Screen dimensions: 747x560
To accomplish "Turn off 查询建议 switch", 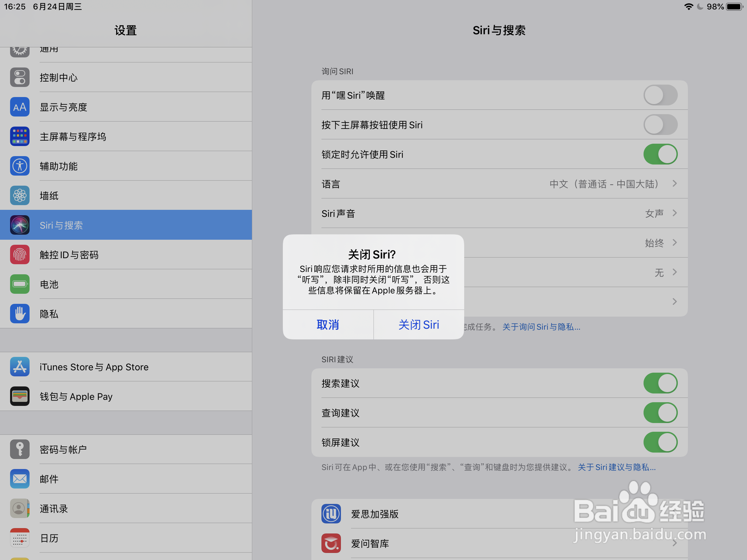I will (x=660, y=413).
